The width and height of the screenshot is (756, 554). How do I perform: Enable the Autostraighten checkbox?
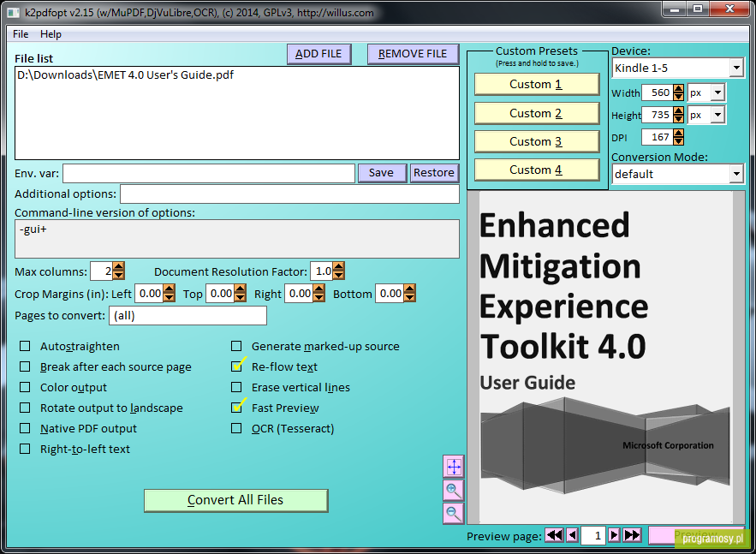[x=25, y=346]
